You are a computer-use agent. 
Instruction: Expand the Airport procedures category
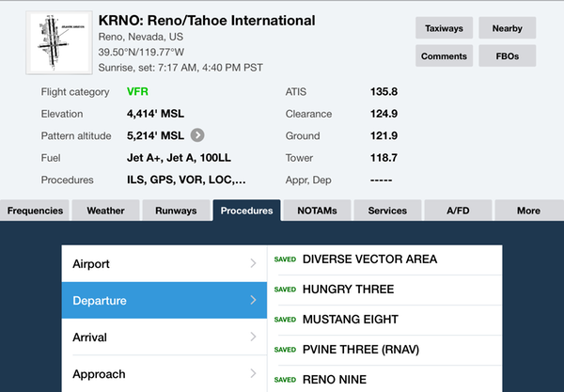pos(164,264)
